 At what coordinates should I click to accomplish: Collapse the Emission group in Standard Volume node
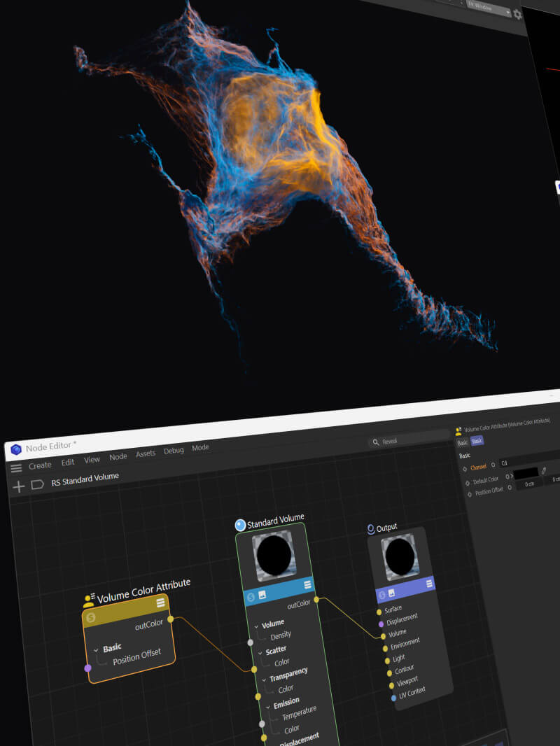tap(268, 707)
